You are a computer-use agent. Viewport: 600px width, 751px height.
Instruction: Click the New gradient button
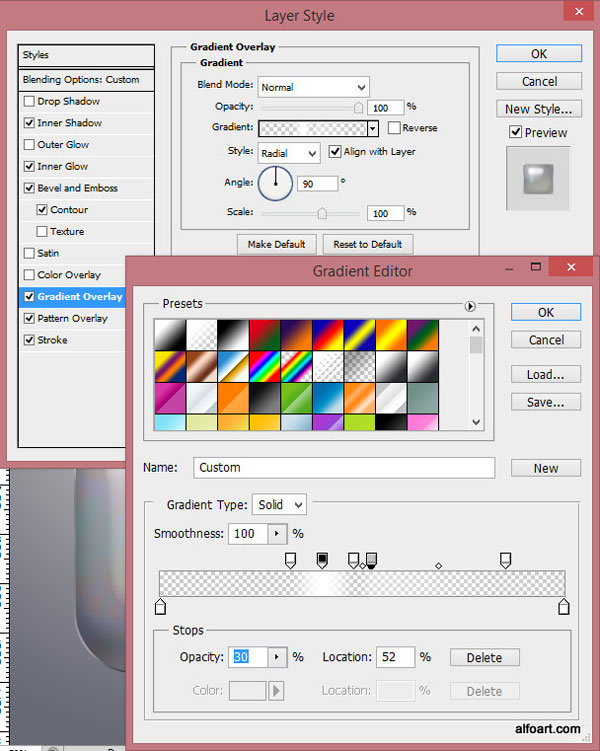546,468
